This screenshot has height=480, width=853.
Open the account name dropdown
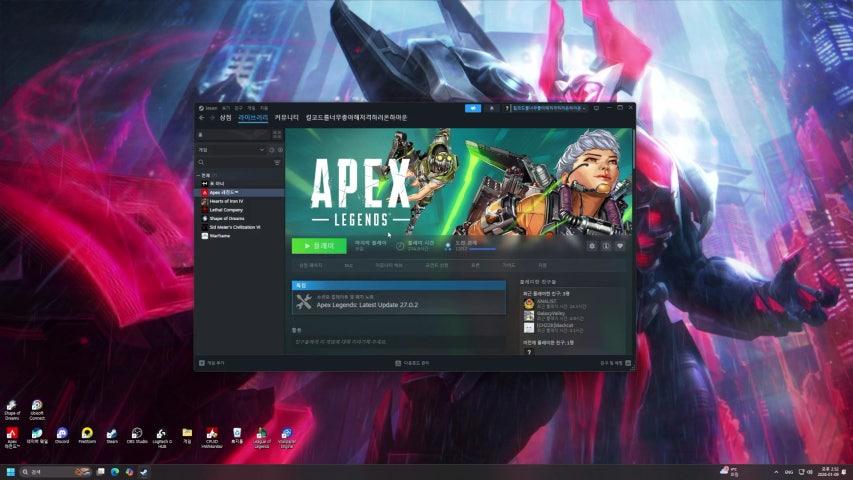tap(548, 108)
